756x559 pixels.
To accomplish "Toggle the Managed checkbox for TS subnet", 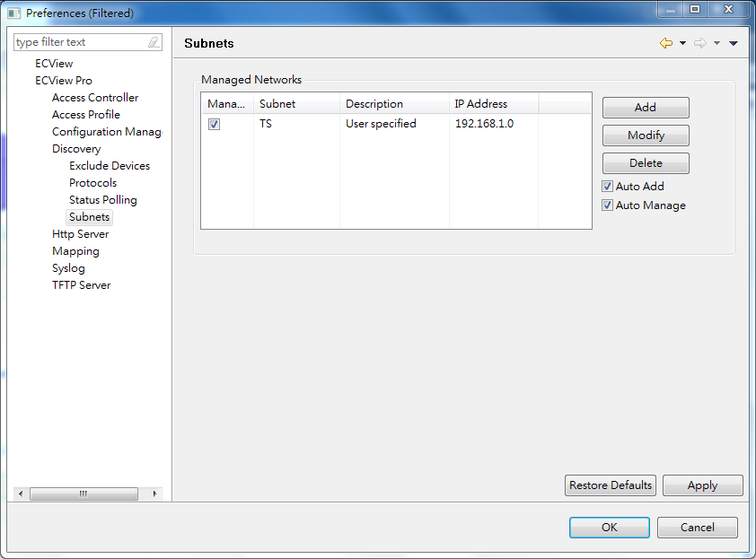I will tap(214, 124).
